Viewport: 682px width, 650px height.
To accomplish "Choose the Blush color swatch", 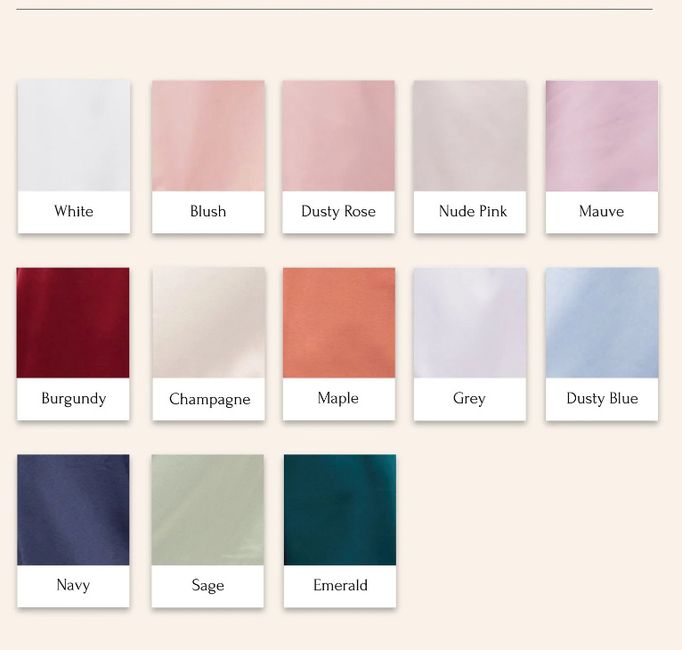I will pyautogui.click(x=208, y=157).
